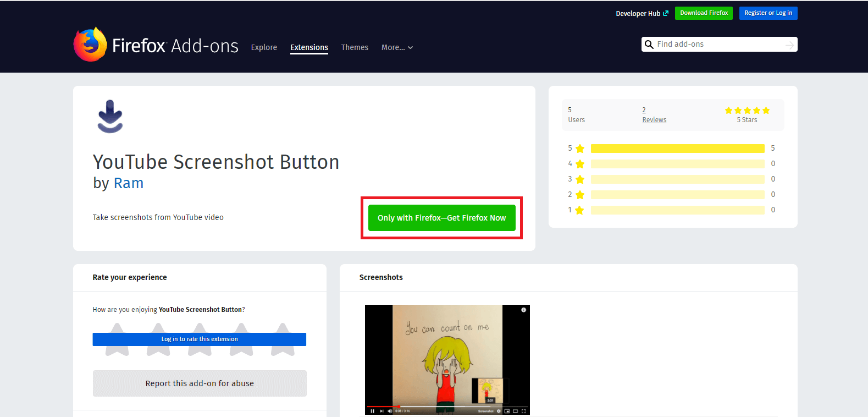Click the 1-star rating bar
Image resolution: width=868 pixels, height=417 pixels.
coord(677,210)
